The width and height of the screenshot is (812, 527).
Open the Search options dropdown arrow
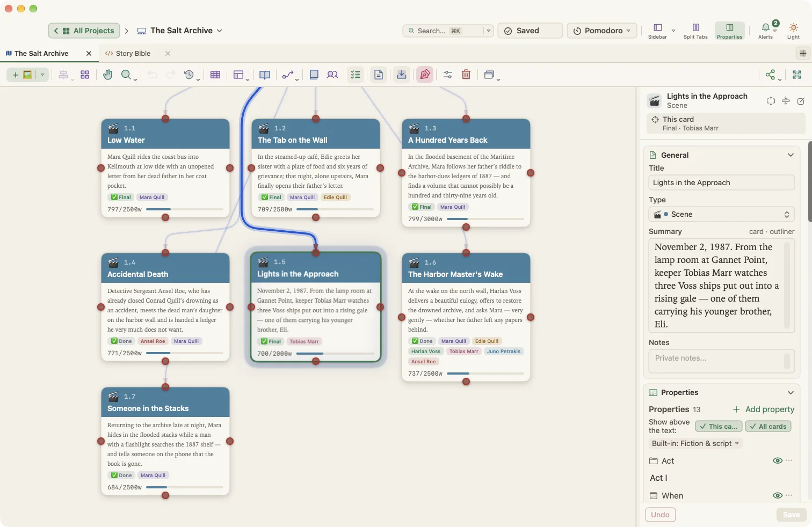(x=489, y=31)
